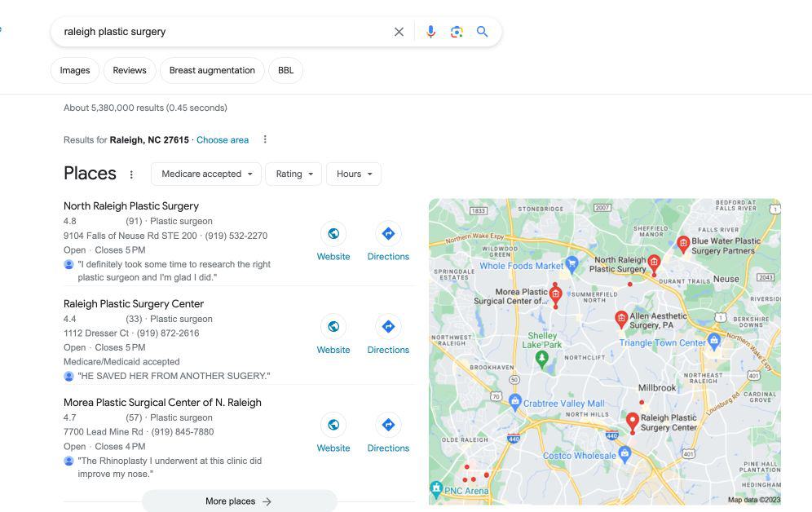Get directions to North Raleigh Plastic Surgery
The image size is (812, 512).
[388, 234]
